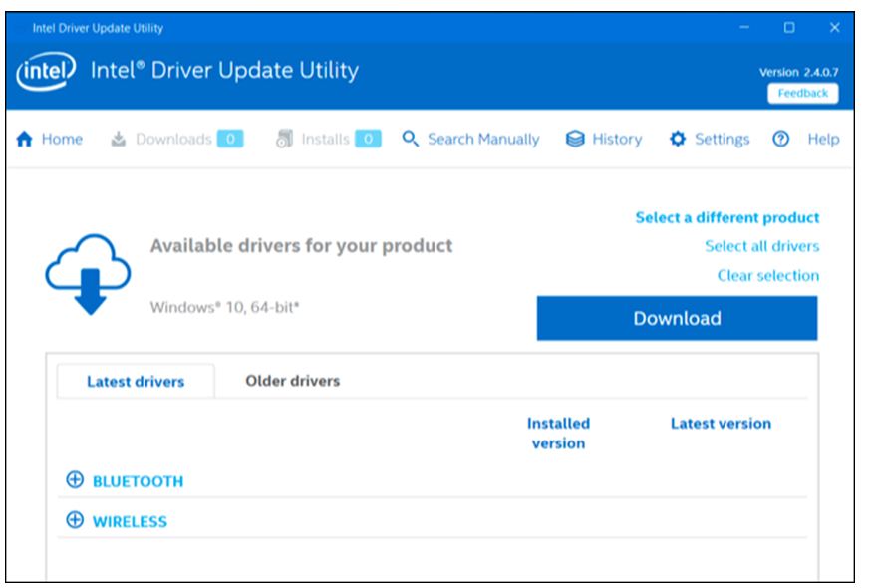The height and width of the screenshot is (588, 870).
Task: Click the Installed version column header
Action: (558, 434)
